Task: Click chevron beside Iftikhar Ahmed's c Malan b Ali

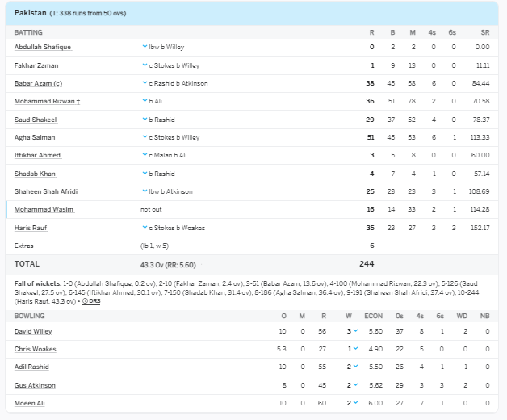Action: (145, 155)
